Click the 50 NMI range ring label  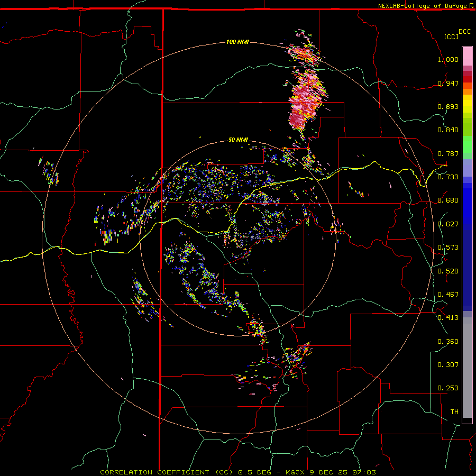click(x=238, y=140)
